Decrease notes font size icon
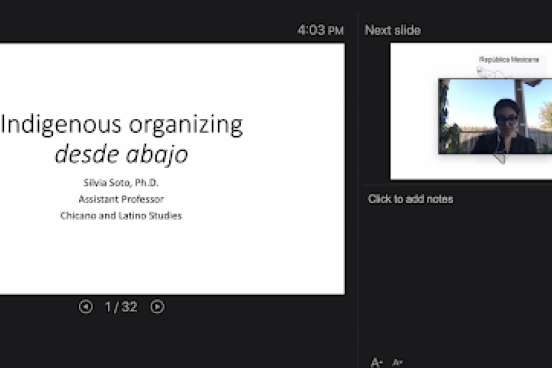This screenshot has width=552, height=368. click(397, 362)
